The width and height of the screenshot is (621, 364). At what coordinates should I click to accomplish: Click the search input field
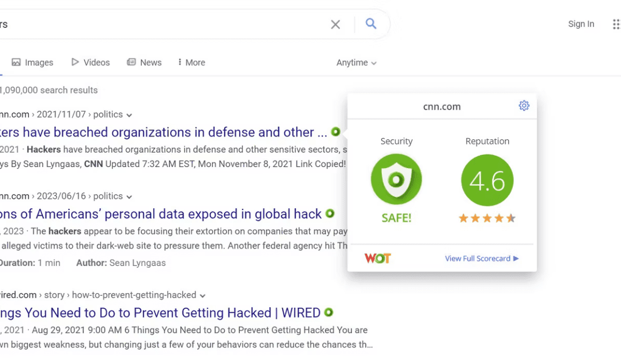click(162, 24)
